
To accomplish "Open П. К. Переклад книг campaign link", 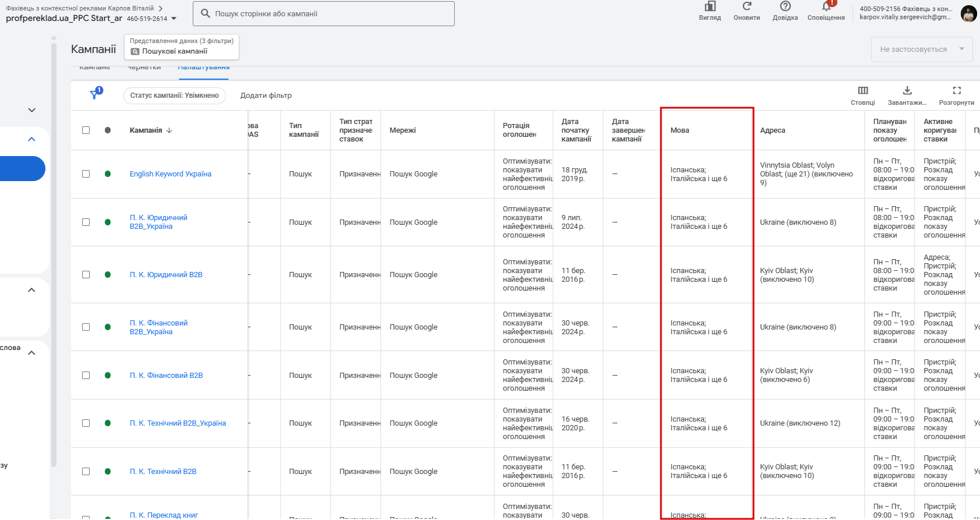I will [164, 515].
